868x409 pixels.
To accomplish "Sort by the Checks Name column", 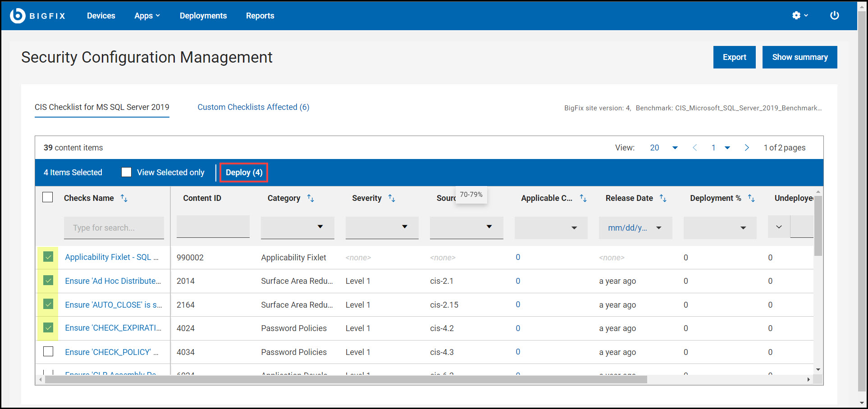I will coord(124,198).
